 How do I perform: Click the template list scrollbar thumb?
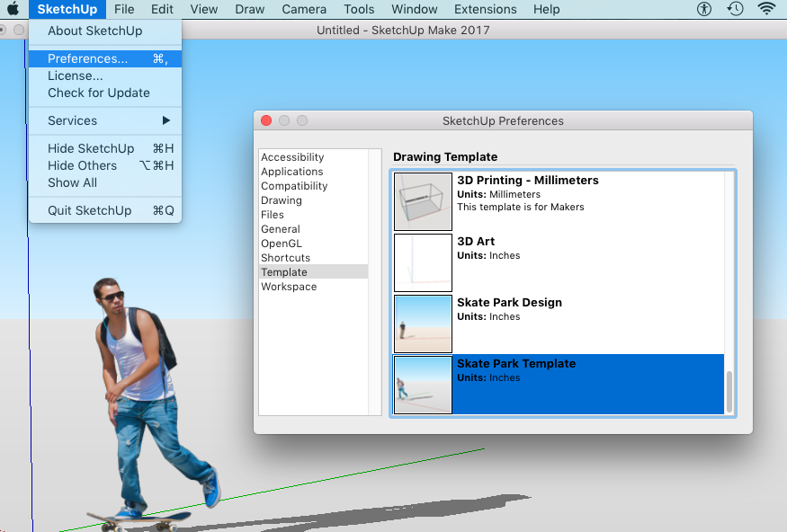click(x=729, y=392)
